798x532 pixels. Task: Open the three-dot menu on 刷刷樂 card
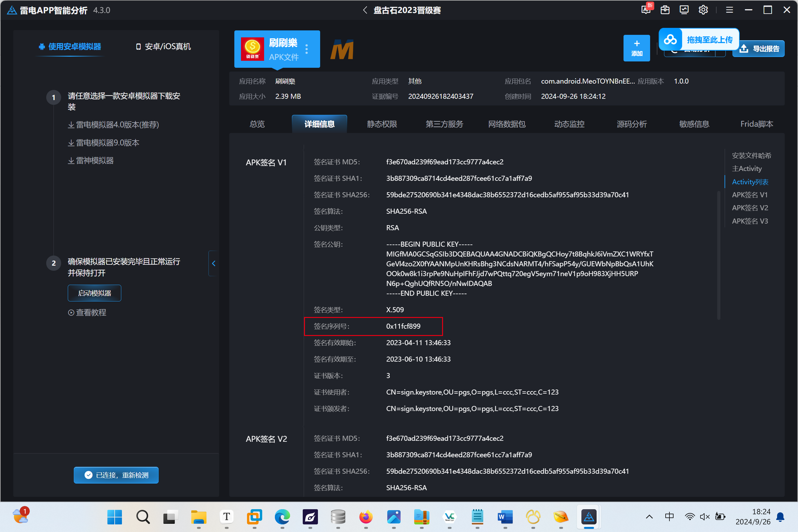click(x=307, y=49)
